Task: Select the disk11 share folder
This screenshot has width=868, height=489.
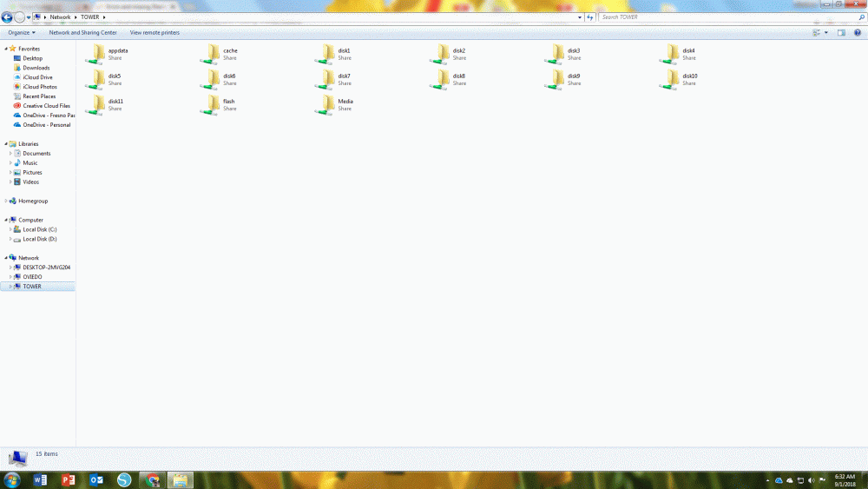Action: pos(105,105)
